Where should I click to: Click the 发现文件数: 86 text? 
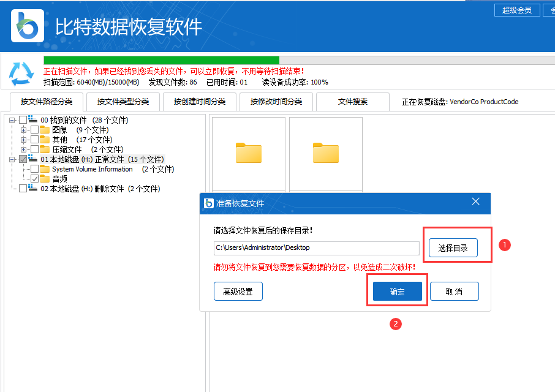[173, 82]
